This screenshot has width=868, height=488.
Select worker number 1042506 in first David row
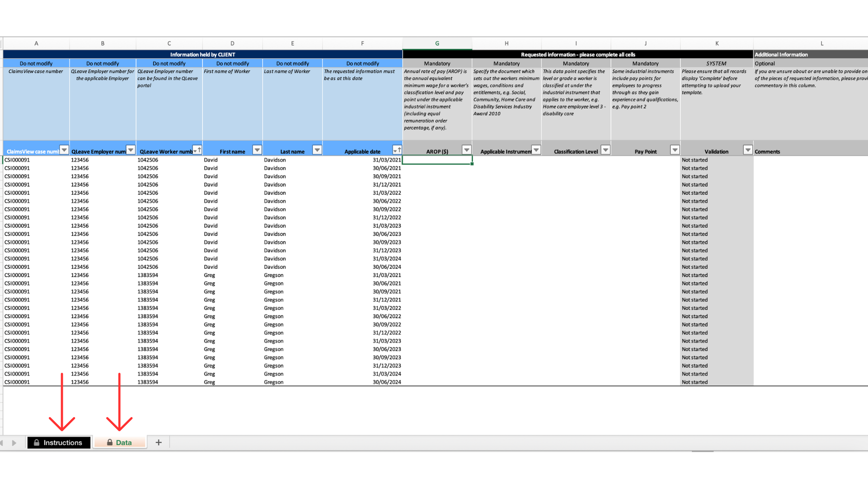pyautogui.click(x=169, y=160)
